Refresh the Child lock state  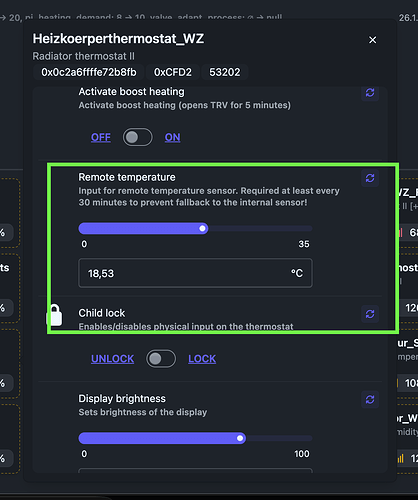[x=370, y=314]
